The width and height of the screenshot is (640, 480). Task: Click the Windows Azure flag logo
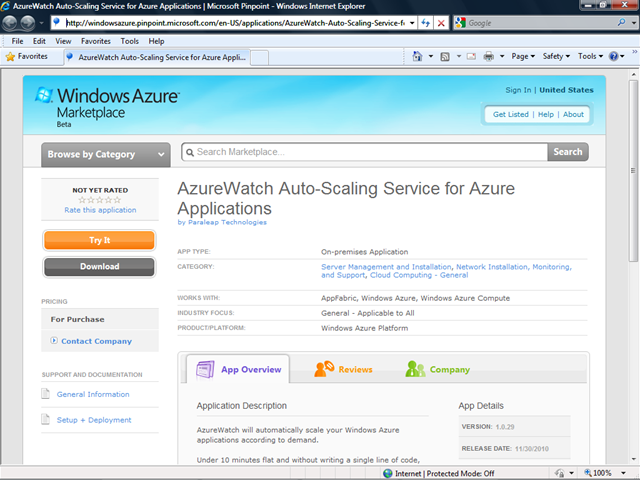(x=44, y=95)
